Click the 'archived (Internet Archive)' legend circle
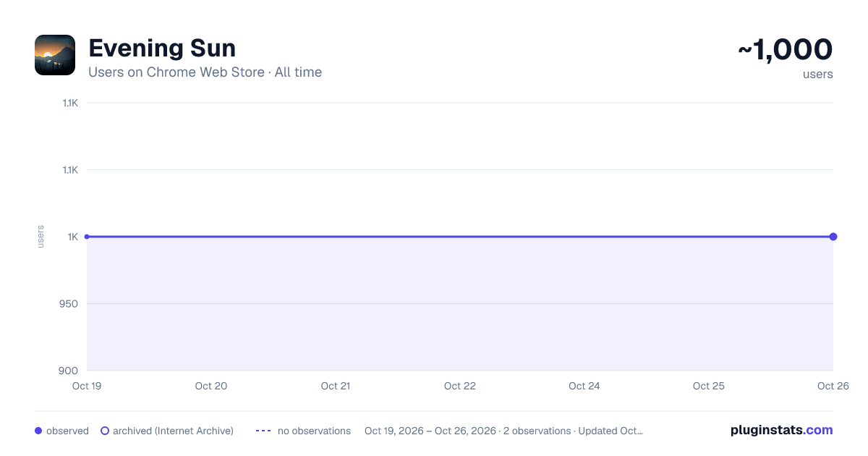The height and width of the screenshot is (456, 868). [x=105, y=431]
